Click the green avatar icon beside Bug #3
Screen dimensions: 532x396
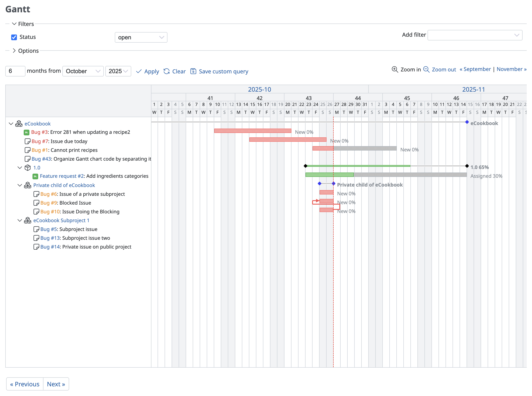[x=27, y=132]
